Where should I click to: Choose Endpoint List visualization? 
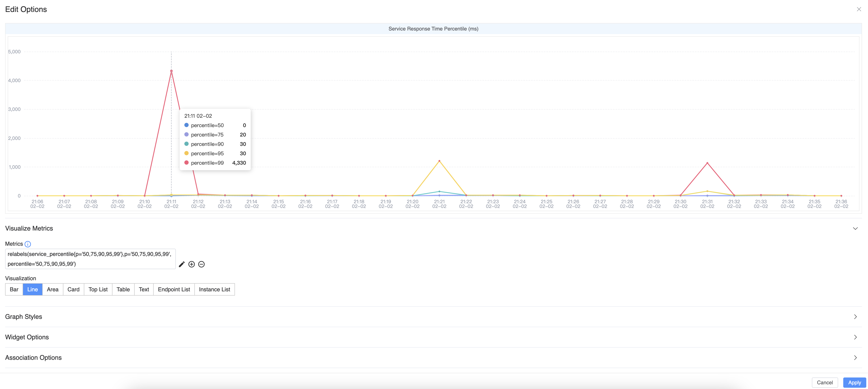tap(174, 289)
